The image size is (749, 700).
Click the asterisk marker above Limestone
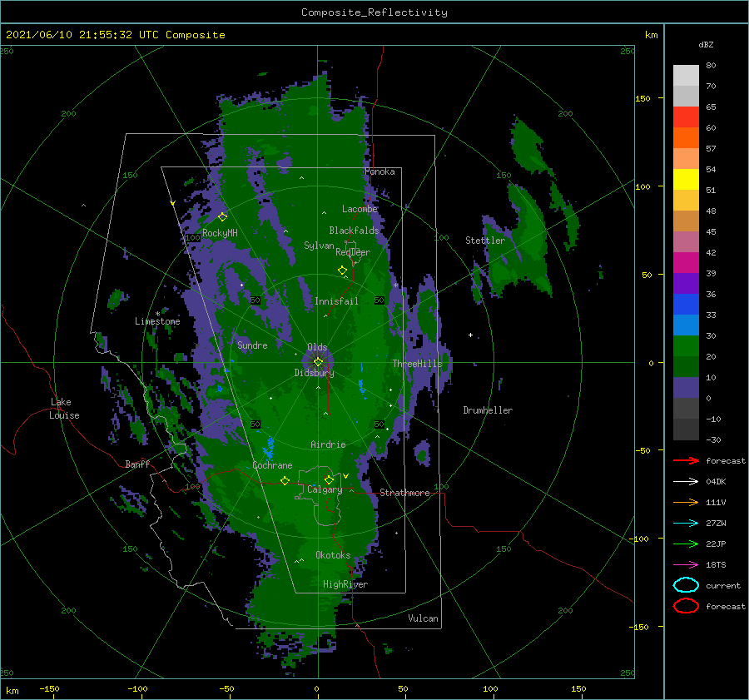157,314
